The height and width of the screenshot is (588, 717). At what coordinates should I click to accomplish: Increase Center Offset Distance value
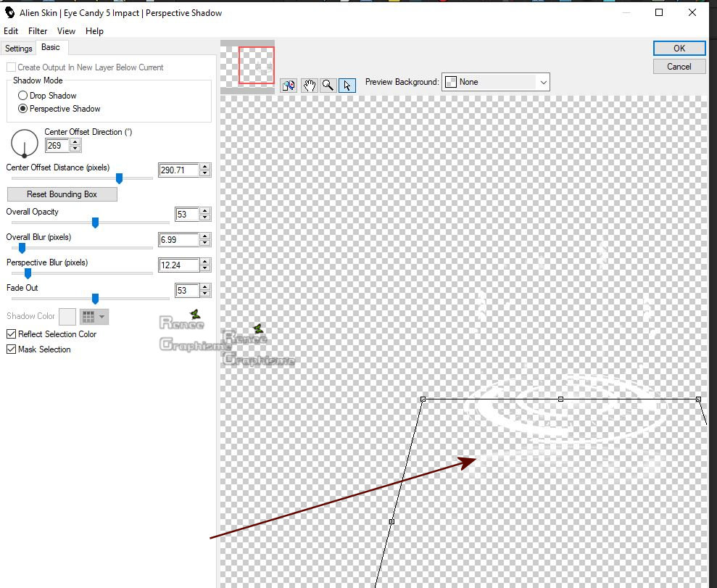point(205,167)
